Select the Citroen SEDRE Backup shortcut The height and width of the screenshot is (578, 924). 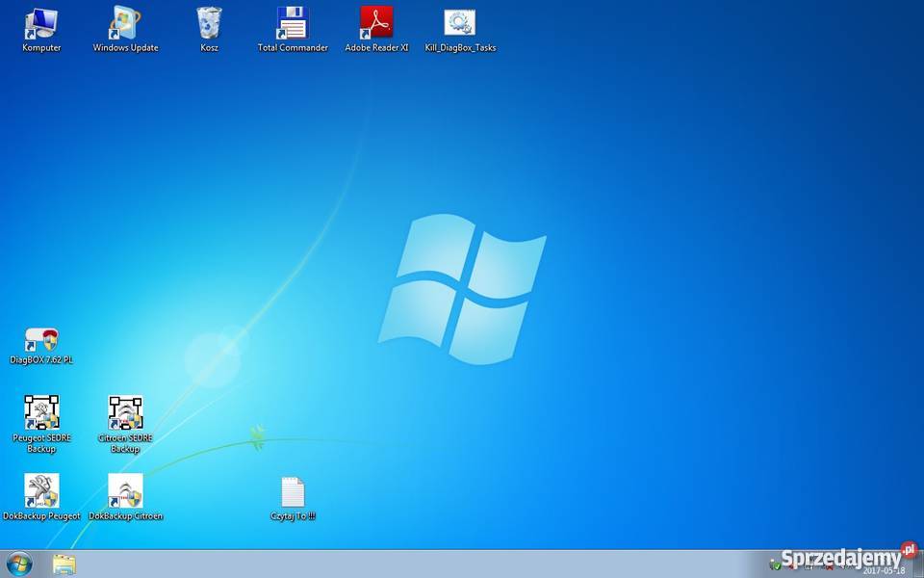(x=125, y=413)
